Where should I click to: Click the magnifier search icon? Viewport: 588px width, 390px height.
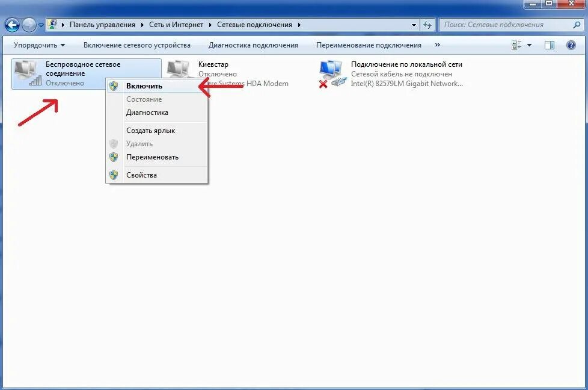point(577,25)
